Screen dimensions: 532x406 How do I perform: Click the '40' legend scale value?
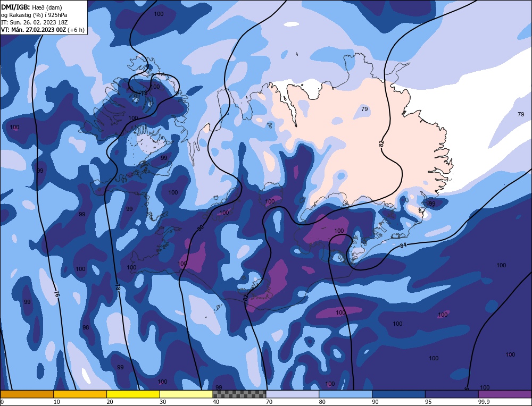click(216, 402)
